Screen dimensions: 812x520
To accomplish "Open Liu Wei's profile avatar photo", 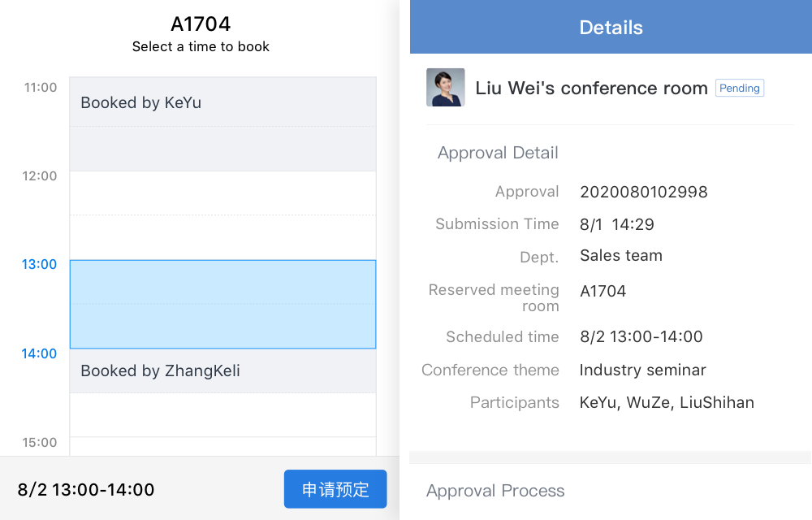I will (x=445, y=87).
